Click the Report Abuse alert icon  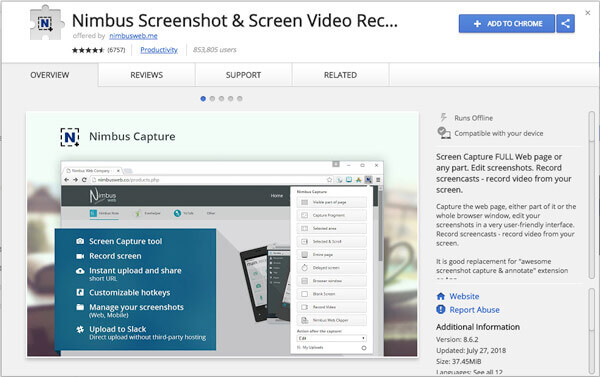coord(441,309)
